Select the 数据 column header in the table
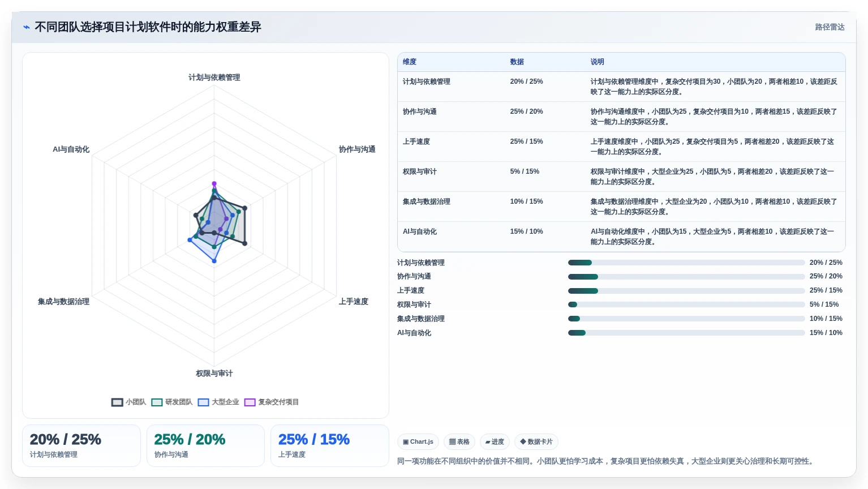The width and height of the screenshot is (868, 489). (517, 62)
